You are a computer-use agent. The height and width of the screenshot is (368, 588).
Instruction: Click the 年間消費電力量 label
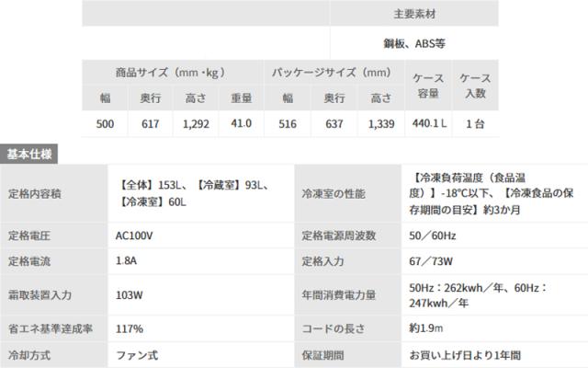(339, 295)
